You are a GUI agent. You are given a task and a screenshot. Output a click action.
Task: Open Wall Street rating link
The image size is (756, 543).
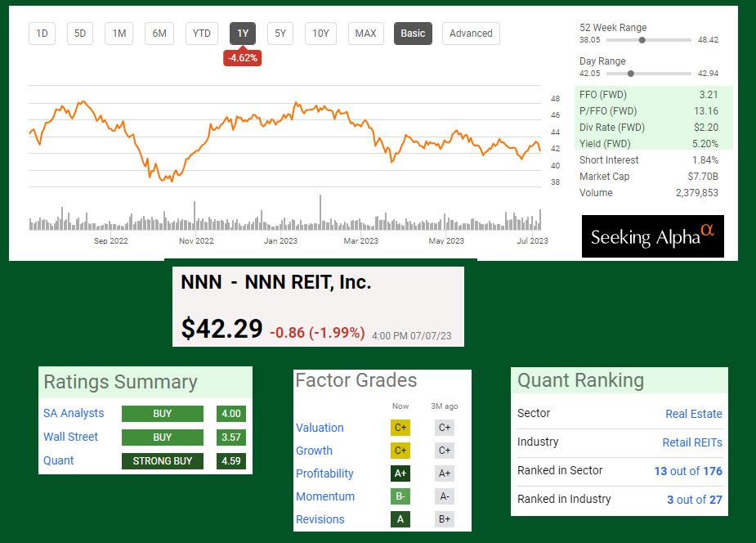point(70,437)
